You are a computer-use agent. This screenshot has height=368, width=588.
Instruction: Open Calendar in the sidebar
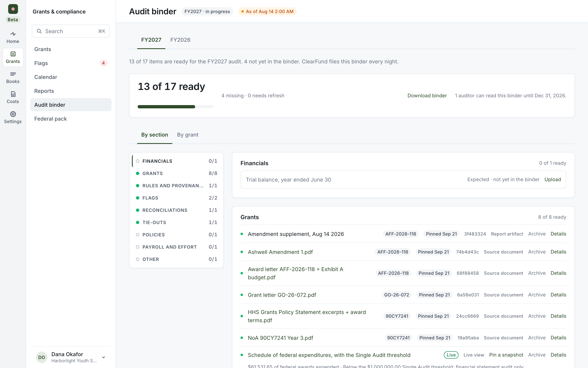pyautogui.click(x=71, y=77)
